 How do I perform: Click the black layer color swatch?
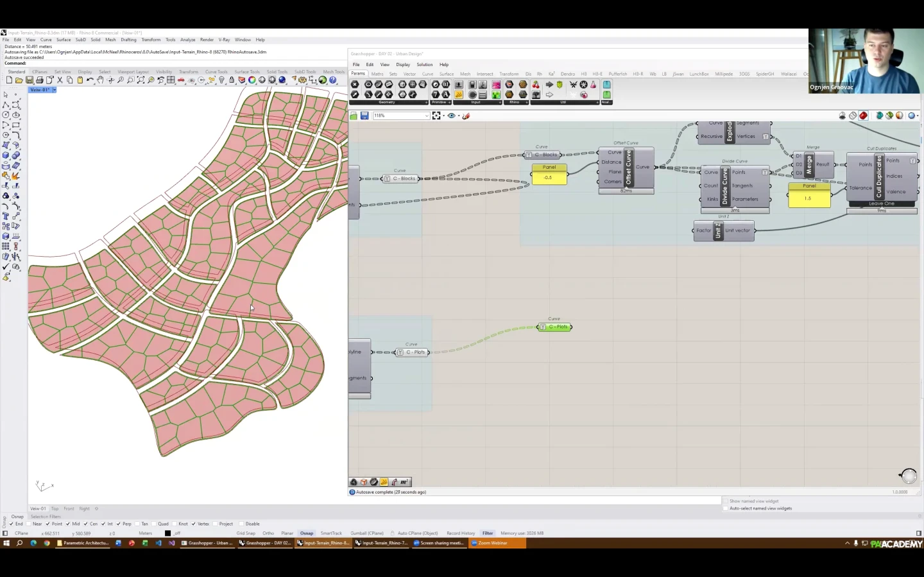click(x=167, y=533)
